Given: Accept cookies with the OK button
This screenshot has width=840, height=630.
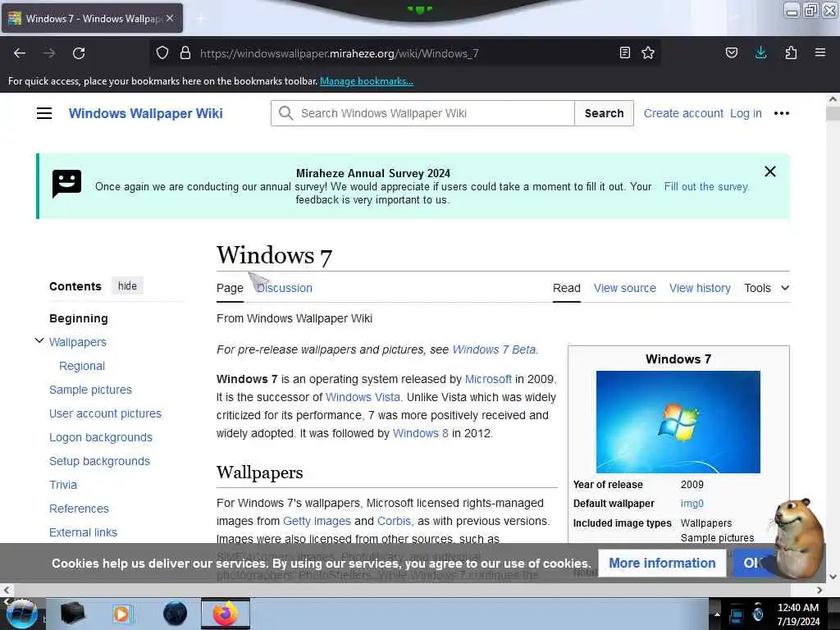Looking at the screenshot, I should [752, 563].
